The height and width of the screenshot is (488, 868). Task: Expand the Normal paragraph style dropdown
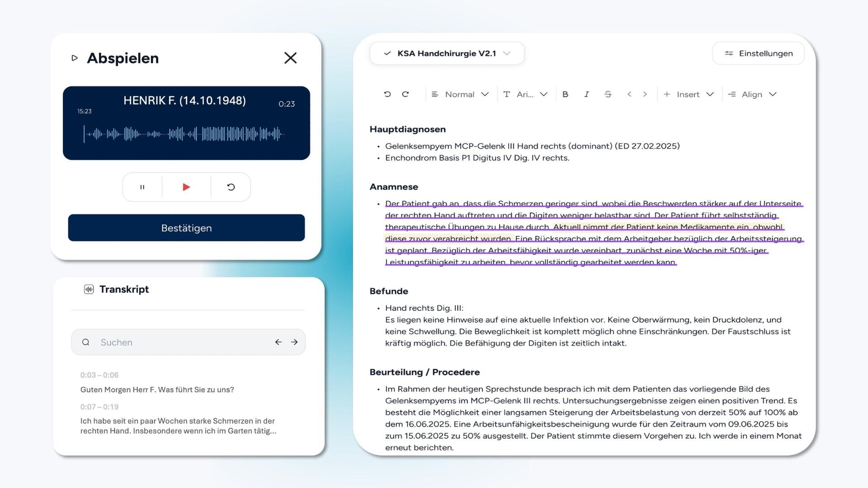460,94
